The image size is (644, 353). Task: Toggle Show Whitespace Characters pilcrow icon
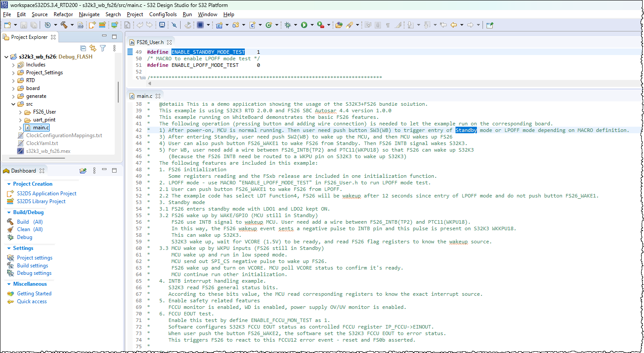tap(387, 25)
